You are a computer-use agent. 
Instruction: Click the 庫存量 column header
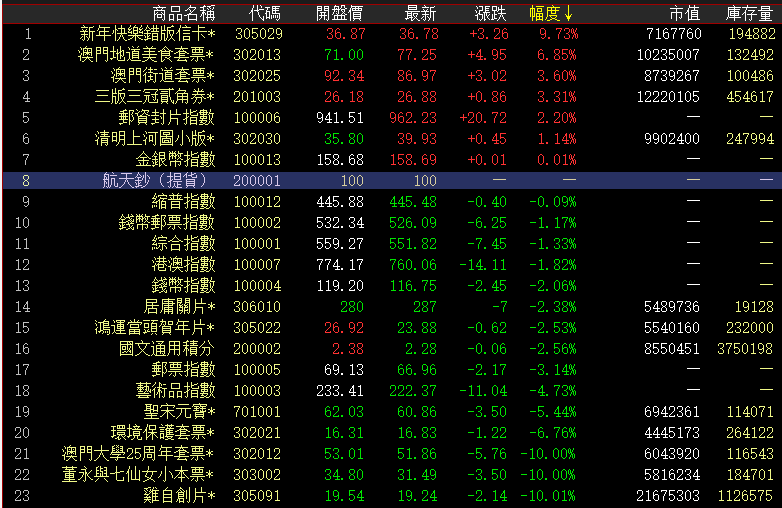pyautogui.click(x=749, y=13)
